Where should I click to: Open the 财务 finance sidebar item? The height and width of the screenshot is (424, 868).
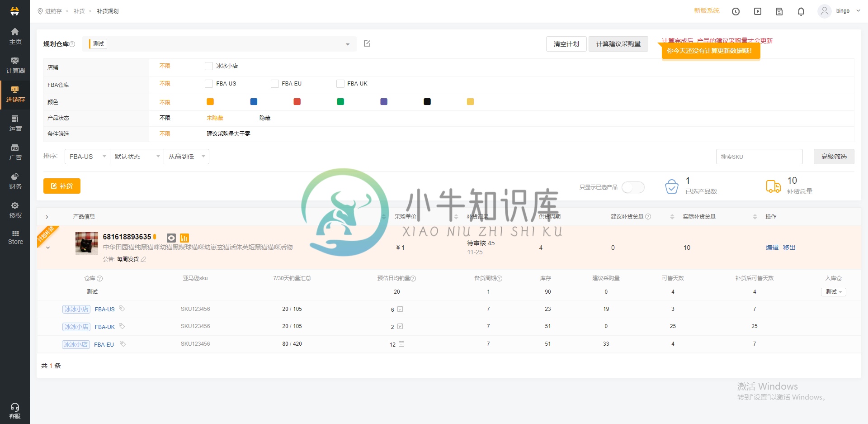coord(15,181)
